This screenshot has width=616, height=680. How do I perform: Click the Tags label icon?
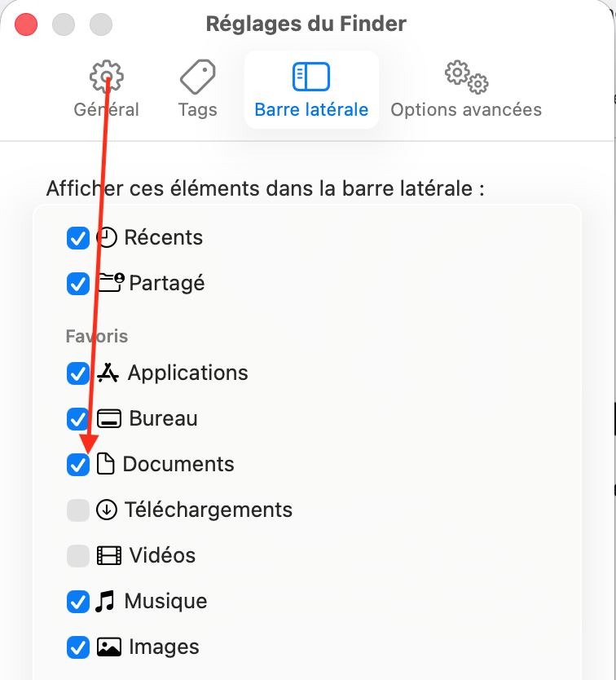tap(197, 77)
